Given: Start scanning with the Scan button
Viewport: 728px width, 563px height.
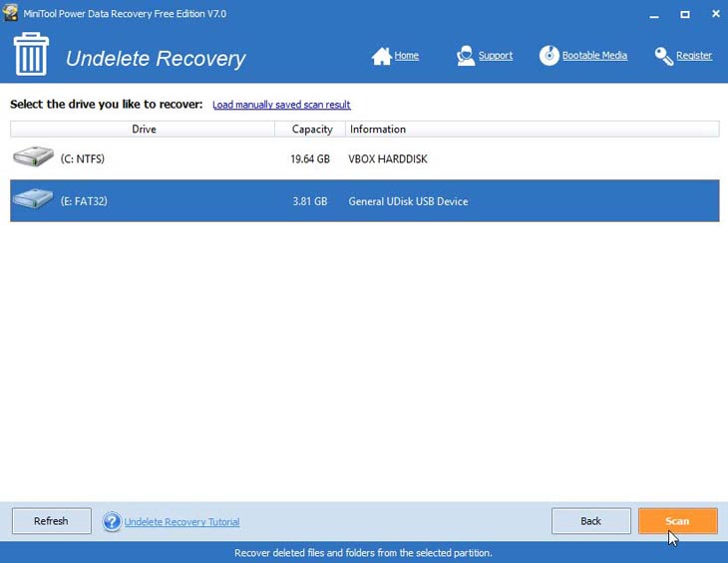Looking at the screenshot, I should 678,521.
